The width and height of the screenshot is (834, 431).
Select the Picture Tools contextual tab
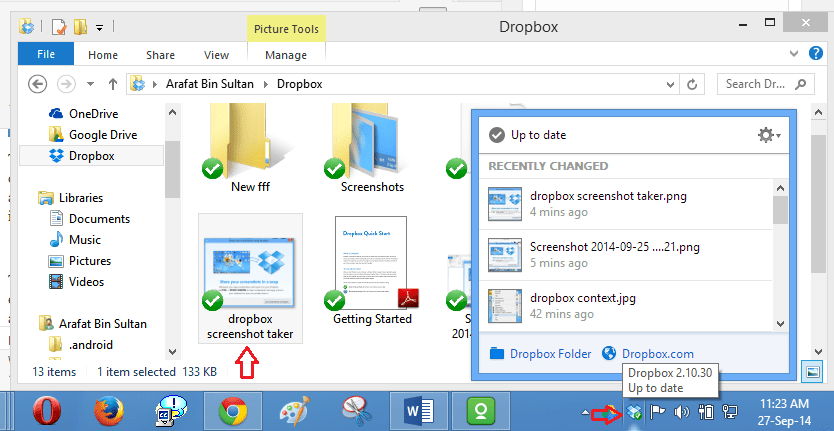286,29
